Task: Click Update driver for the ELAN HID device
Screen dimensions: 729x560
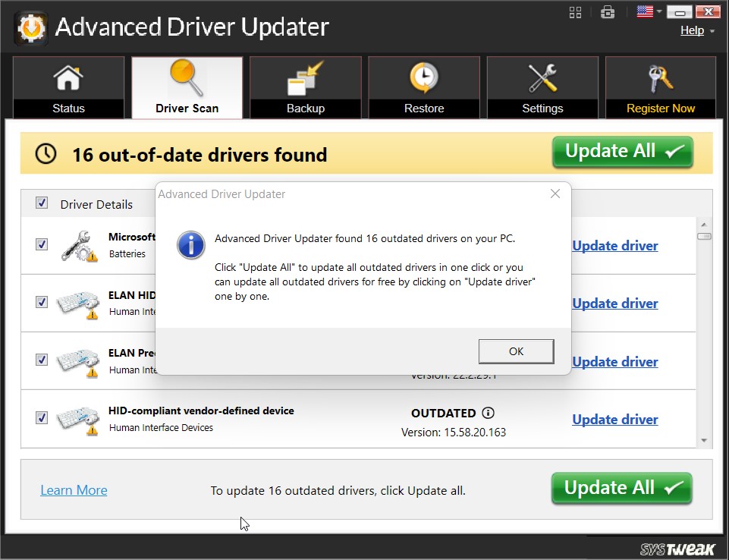Action: [x=614, y=303]
